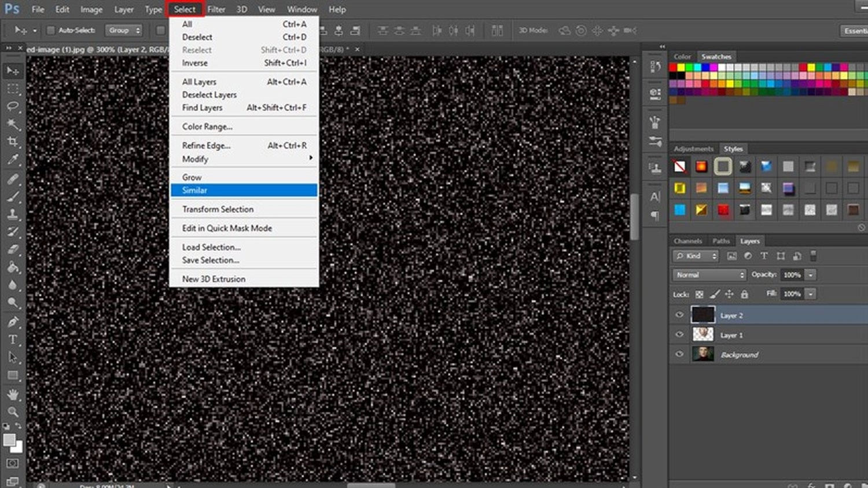The image size is (868, 488).
Task: Select the Zoom tool
Action: pyautogui.click(x=13, y=412)
